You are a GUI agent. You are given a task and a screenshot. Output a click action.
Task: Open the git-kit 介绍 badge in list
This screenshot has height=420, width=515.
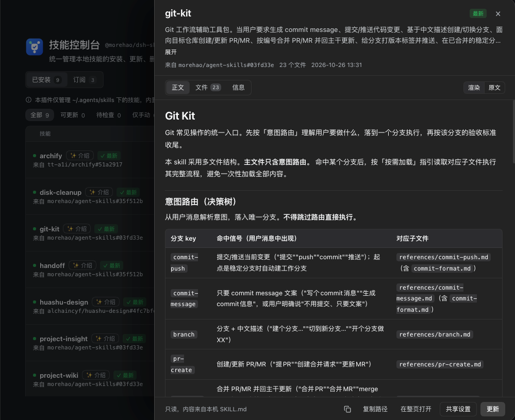click(x=77, y=229)
